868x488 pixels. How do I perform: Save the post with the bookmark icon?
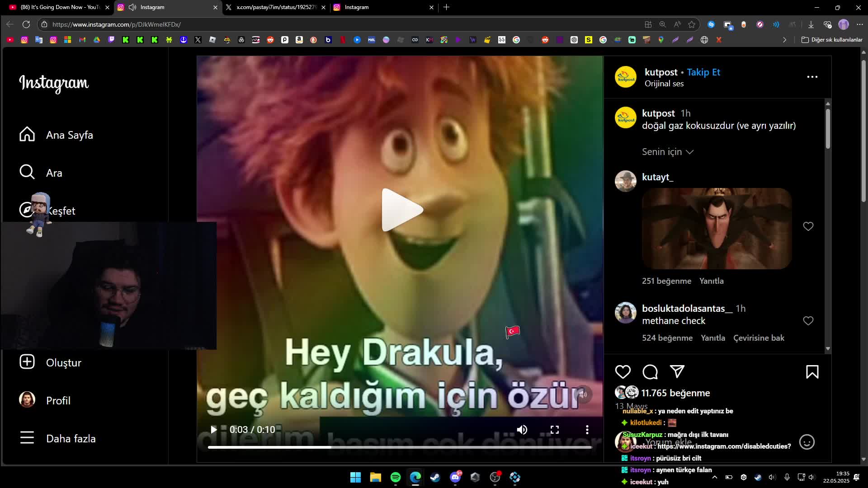(812, 372)
